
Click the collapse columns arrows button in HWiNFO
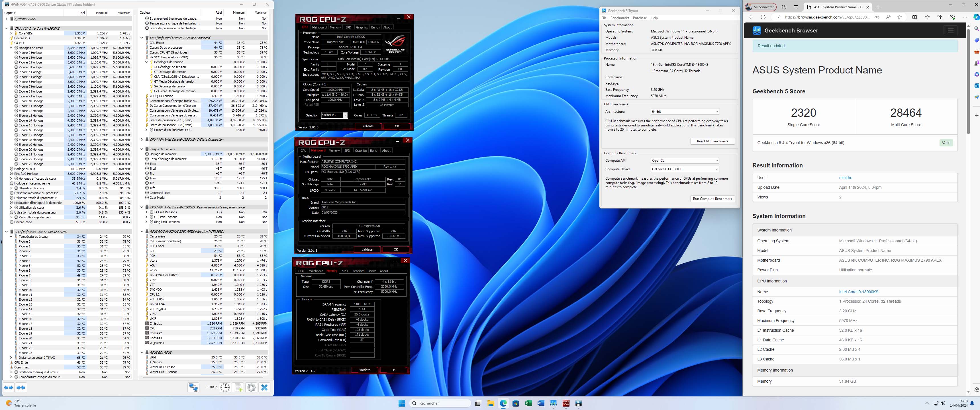click(21, 388)
